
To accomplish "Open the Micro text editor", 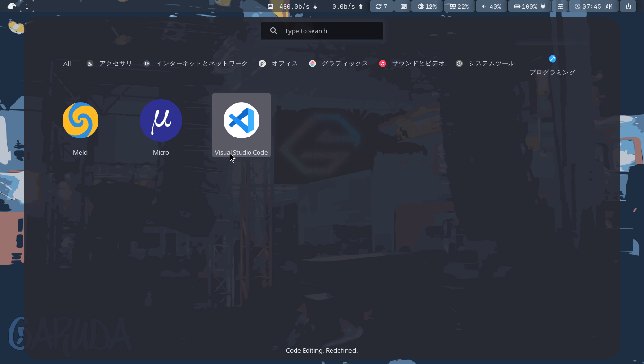I will [161, 126].
